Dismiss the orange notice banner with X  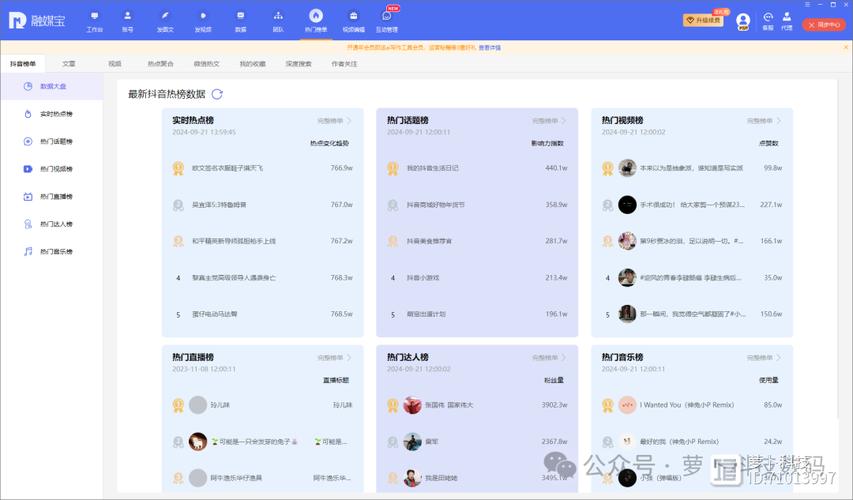846,47
